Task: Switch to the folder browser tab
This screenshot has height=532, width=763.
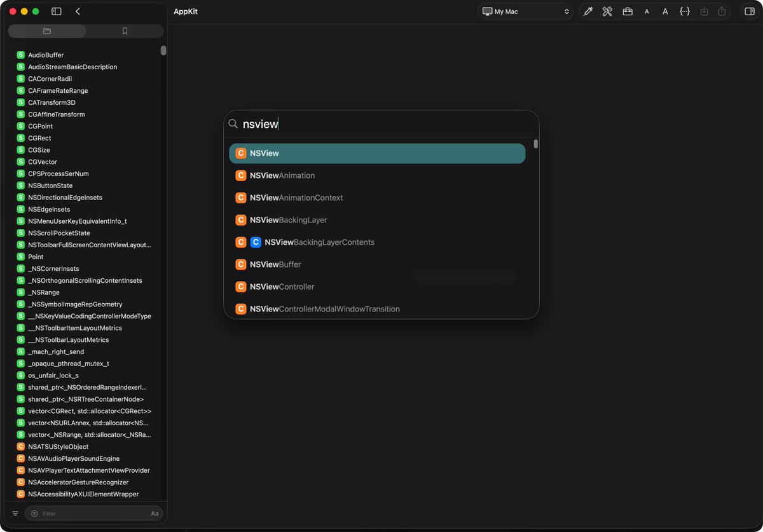Action: pos(46,31)
